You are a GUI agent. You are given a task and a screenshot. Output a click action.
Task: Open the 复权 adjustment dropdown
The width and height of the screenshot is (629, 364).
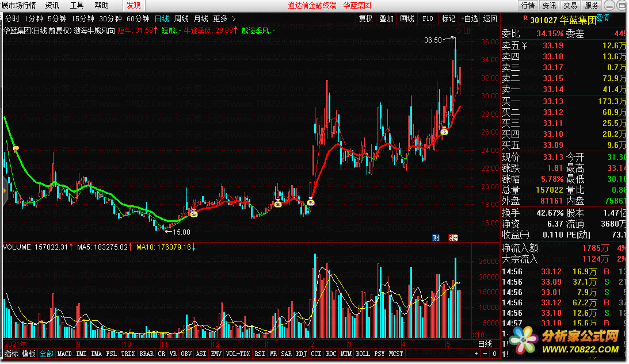365,18
